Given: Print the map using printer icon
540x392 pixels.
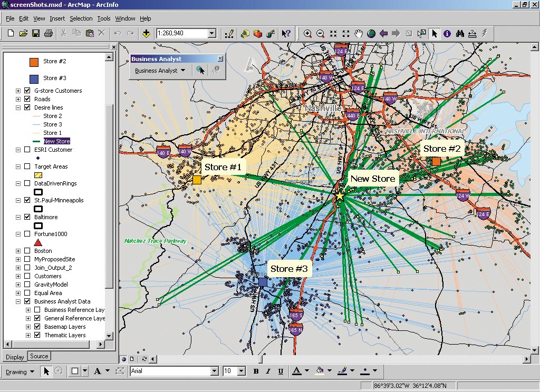Looking at the screenshot, I should (49, 33).
